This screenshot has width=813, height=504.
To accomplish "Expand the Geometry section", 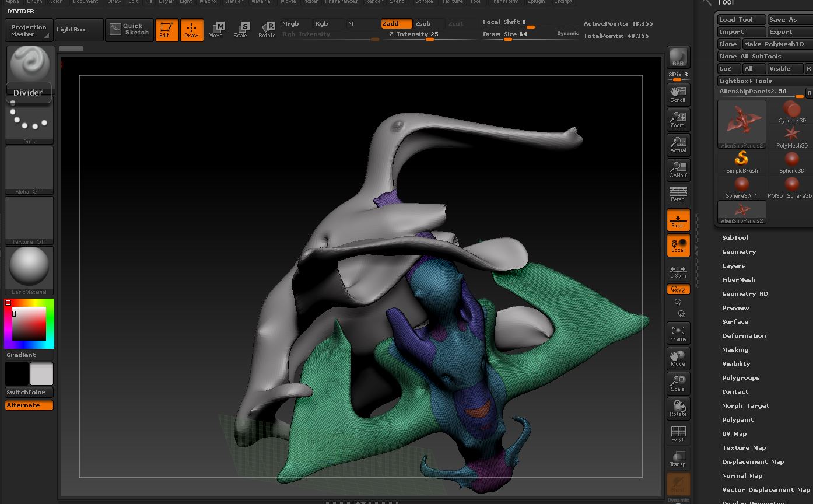I will [x=739, y=251].
